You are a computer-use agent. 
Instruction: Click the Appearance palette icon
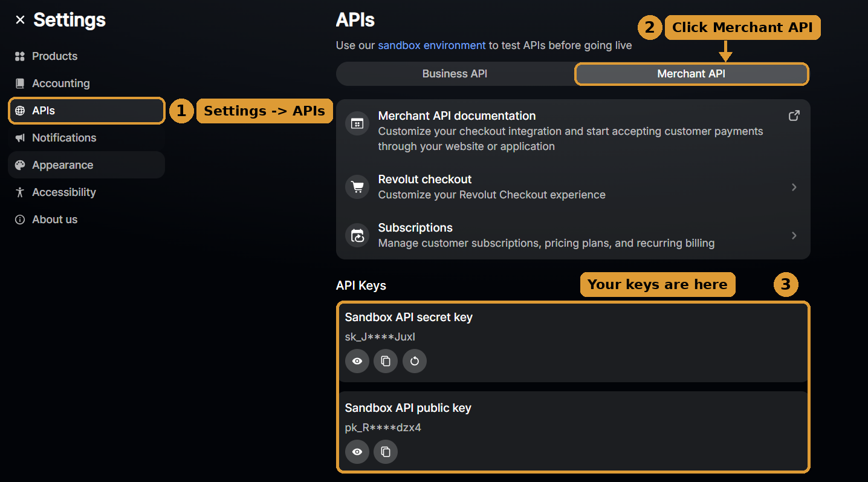pos(20,165)
